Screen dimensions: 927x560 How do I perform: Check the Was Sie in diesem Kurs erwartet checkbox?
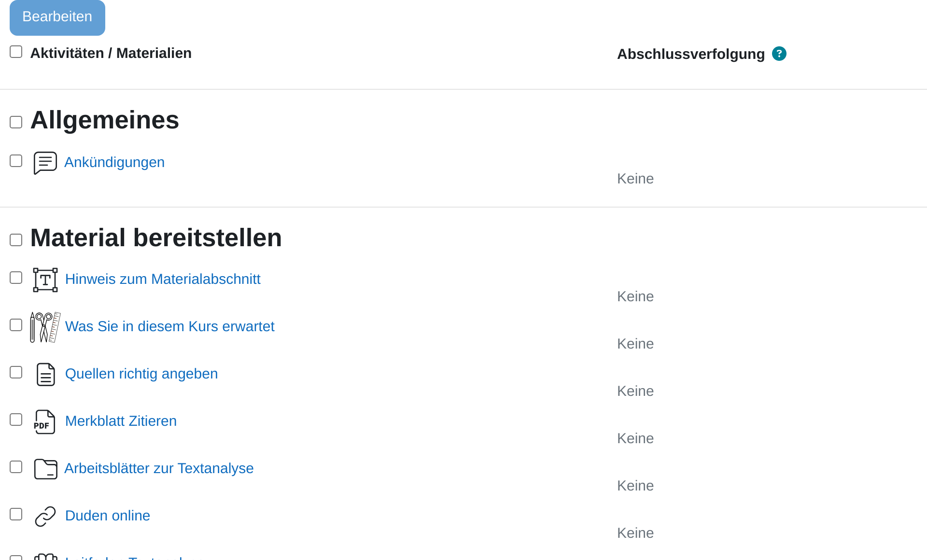(x=16, y=325)
